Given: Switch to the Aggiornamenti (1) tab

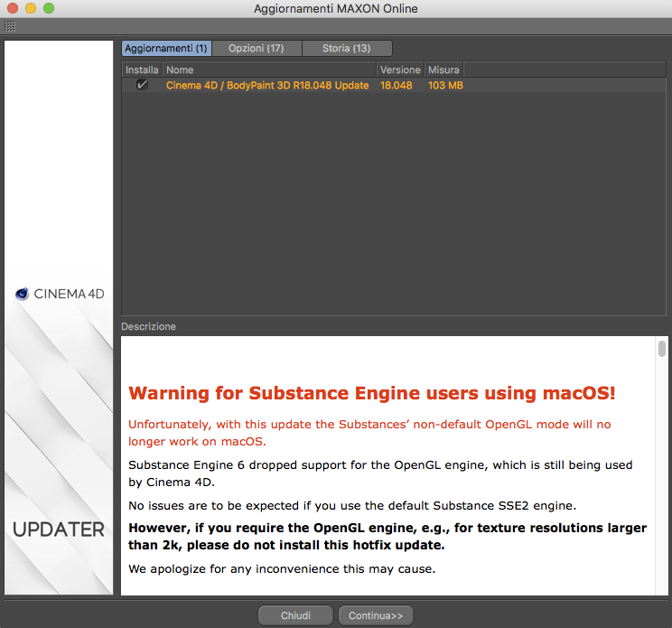Looking at the screenshot, I should tap(166, 49).
